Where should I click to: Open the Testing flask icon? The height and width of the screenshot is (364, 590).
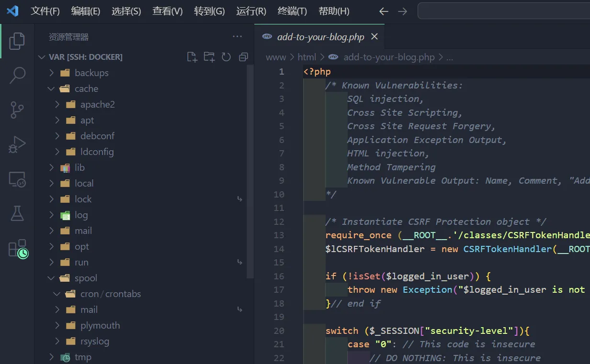pyautogui.click(x=17, y=214)
